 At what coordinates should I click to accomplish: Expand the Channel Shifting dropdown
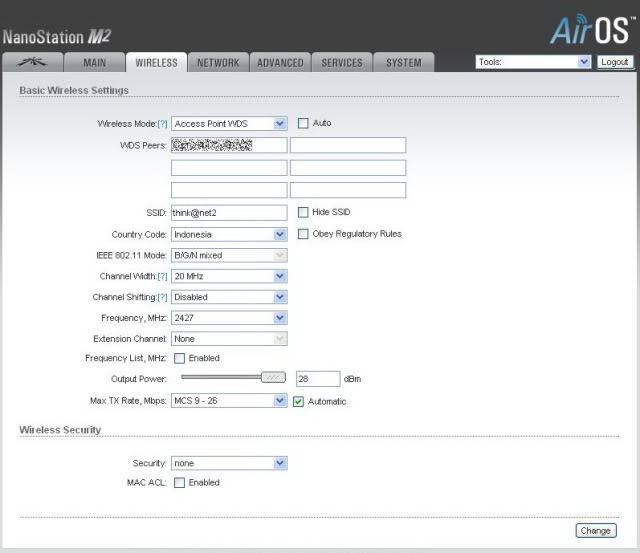[x=229, y=297]
